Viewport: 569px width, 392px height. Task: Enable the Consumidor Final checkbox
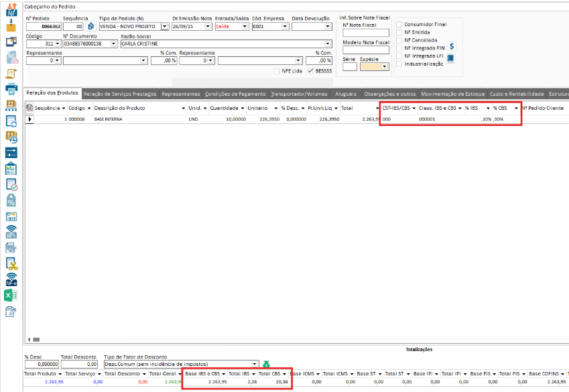coord(399,24)
